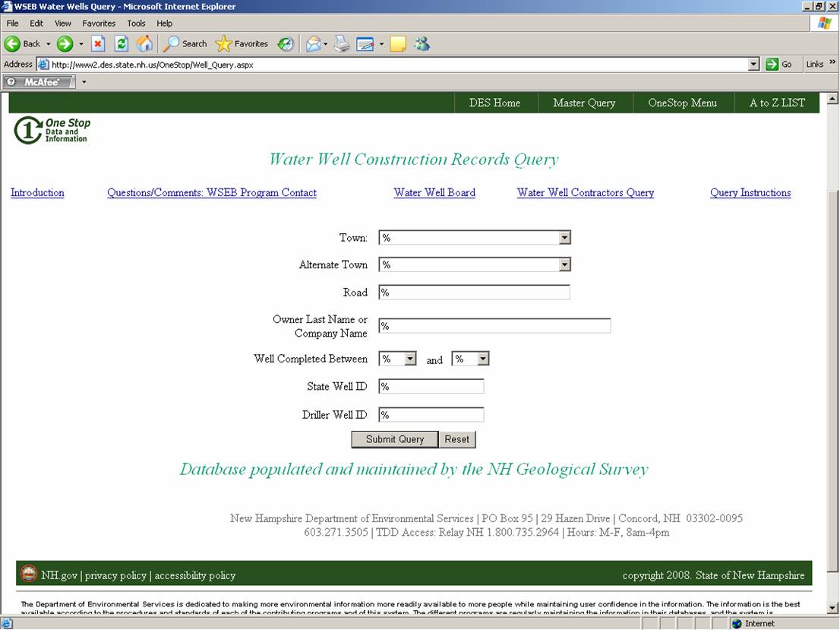
Task: Open the Favorites star in the toolbar
Action: tap(242, 44)
